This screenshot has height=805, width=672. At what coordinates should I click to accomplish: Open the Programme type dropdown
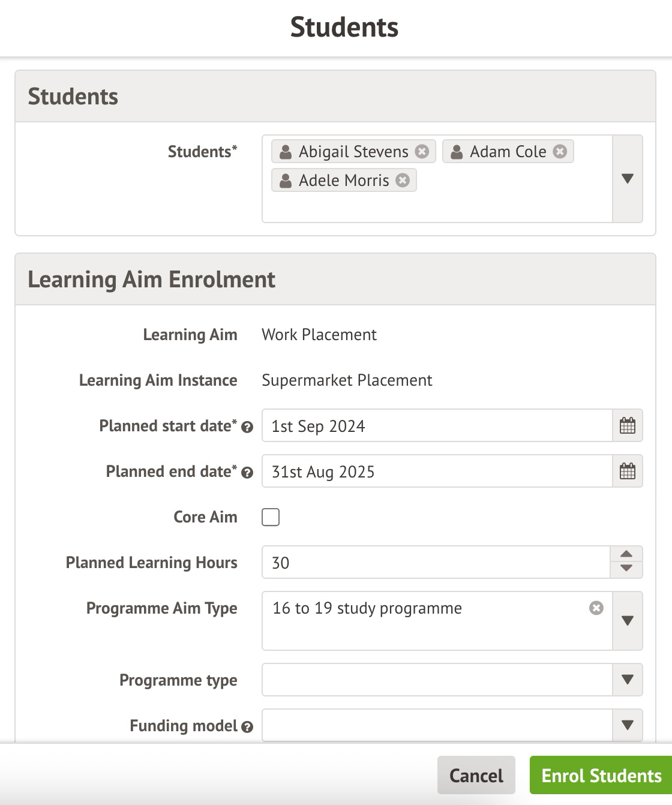[628, 680]
